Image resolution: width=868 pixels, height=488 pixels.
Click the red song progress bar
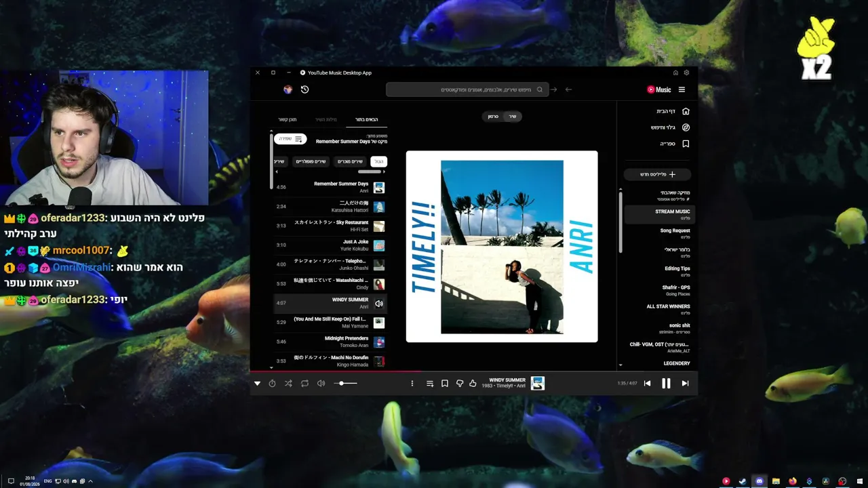336,371
